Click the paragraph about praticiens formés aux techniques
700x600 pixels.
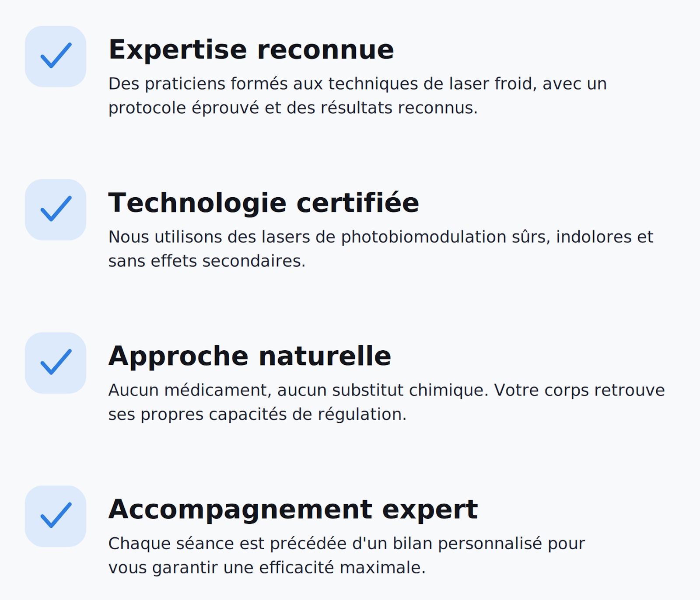coord(357,96)
